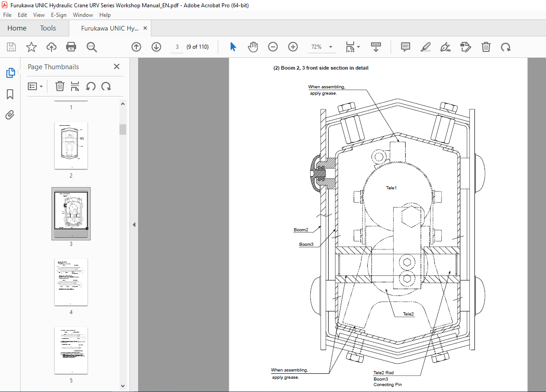Activate the Hand pan tool
This screenshot has height=392, width=546.
click(253, 47)
